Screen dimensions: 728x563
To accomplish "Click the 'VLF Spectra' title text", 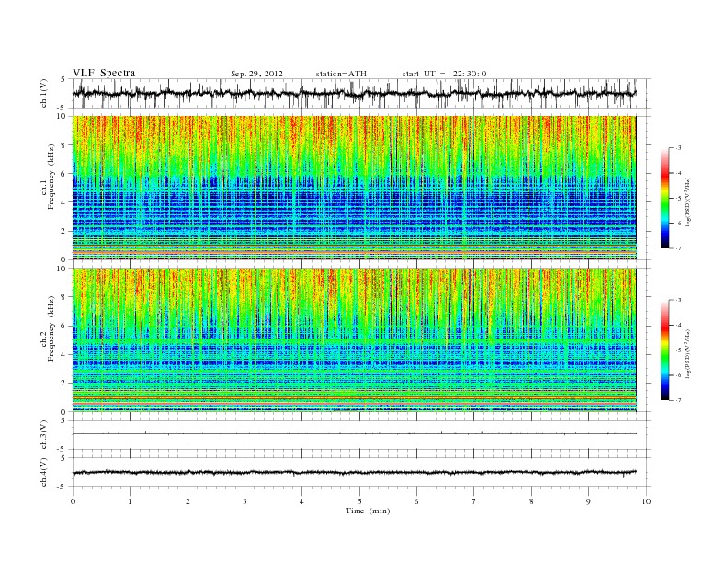I will point(104,73).
